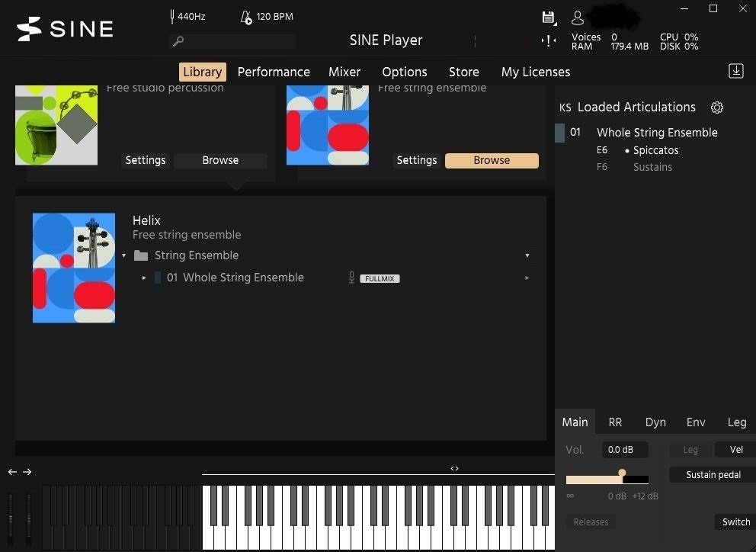The width and height of the screenshot is (756, 552).
Task: Click the user account icon
Action: click(577, 16)
